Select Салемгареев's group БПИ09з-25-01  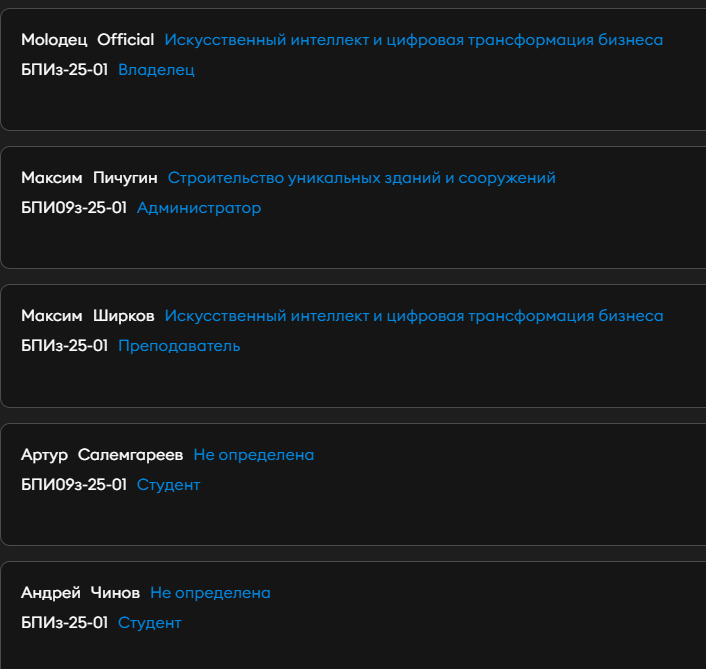(74, 485)
